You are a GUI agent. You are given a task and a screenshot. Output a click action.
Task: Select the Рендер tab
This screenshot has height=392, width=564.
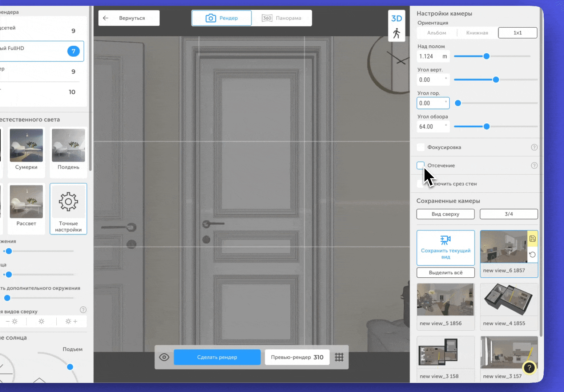(x=222, y=18)
